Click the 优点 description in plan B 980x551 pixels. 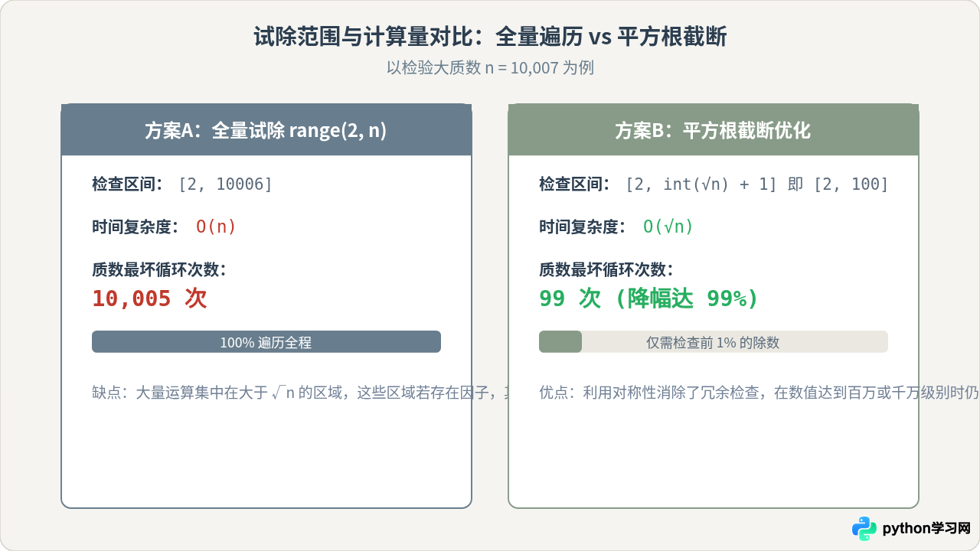pos(759,393)
